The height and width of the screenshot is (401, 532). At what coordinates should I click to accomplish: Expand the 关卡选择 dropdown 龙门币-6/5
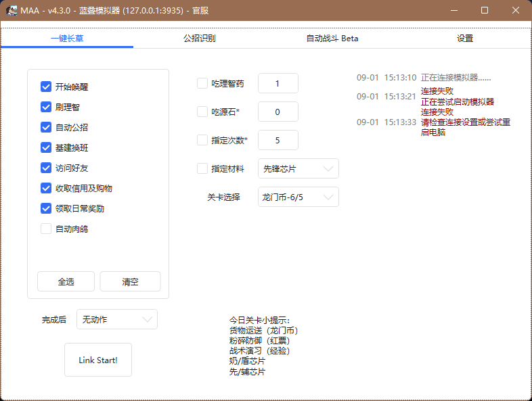pos(298,197)
